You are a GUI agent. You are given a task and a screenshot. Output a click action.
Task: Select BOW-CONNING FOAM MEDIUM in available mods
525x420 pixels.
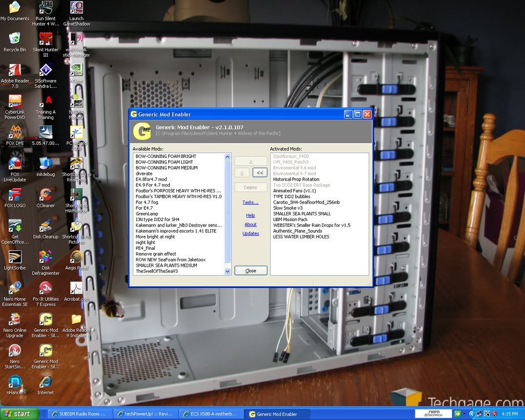pos(167,168)
